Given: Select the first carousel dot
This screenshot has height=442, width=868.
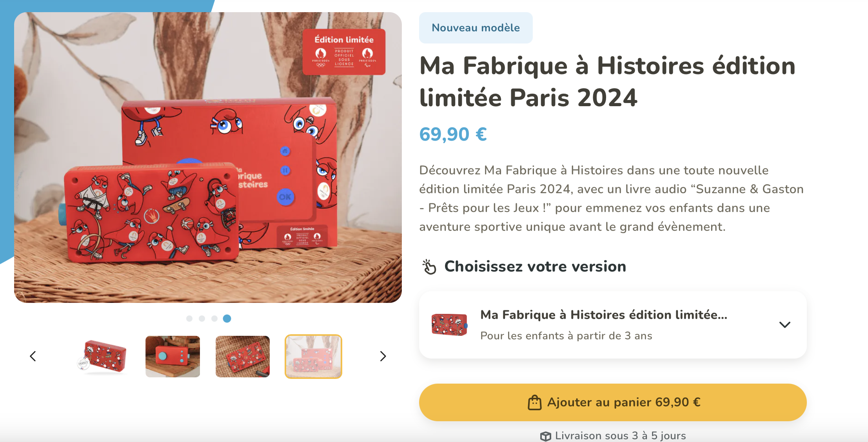Looking at the screenshot, I should [189, 319].
